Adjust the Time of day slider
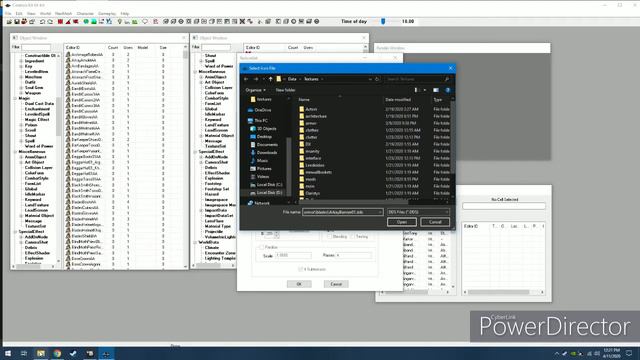 point(383,21)
